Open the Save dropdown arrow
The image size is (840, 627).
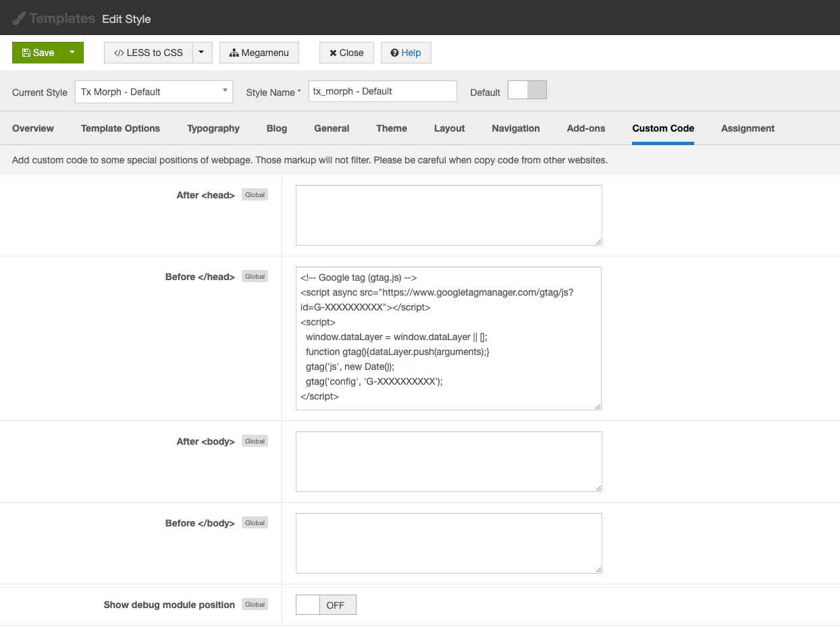[x=74, y=53]
